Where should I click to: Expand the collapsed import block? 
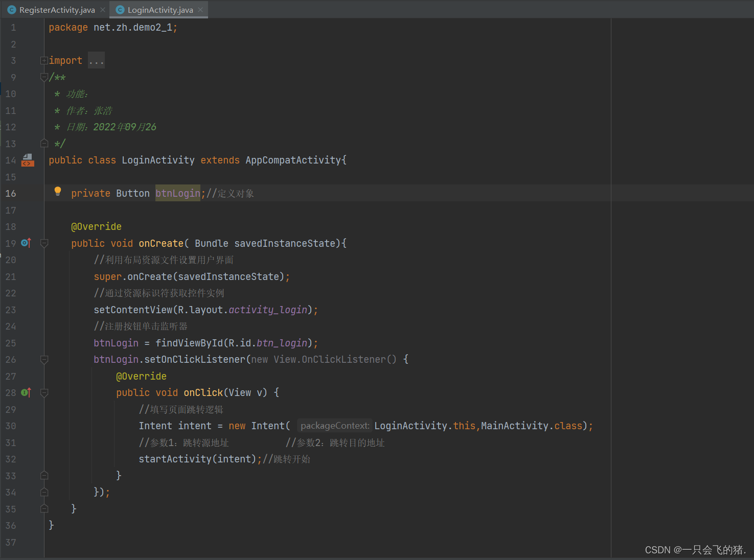point(44,61)
